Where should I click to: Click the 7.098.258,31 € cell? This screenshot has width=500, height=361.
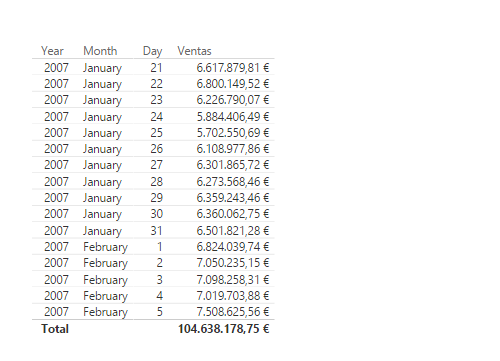click(233, 280)
